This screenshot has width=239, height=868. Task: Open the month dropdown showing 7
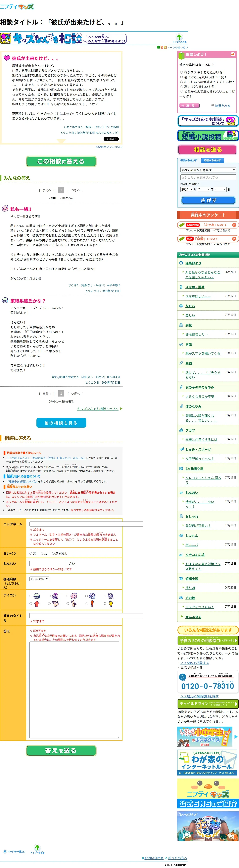click(x=204, y=189)
